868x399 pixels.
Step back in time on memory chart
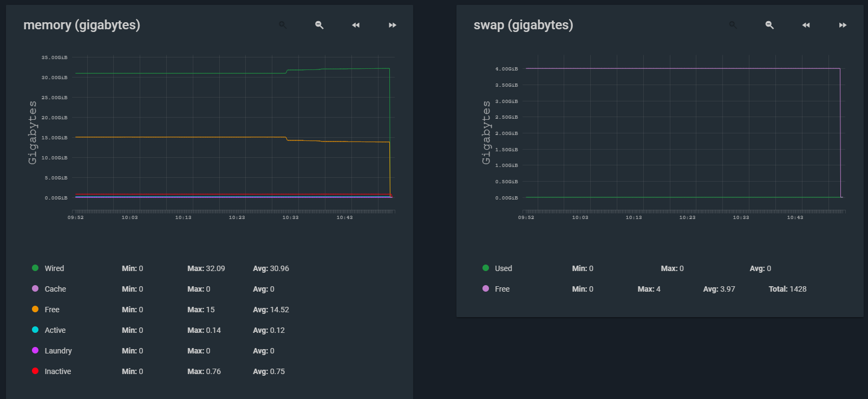[x=356, y=25]
